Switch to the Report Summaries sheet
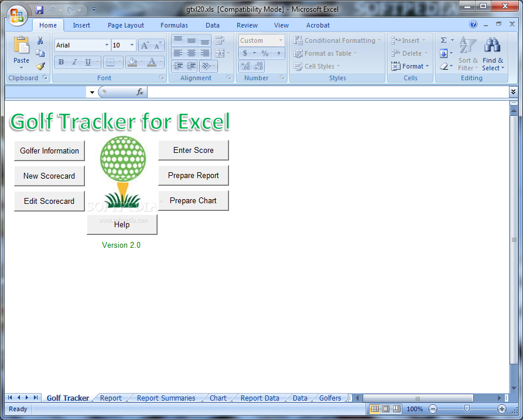 click(166, 398)
